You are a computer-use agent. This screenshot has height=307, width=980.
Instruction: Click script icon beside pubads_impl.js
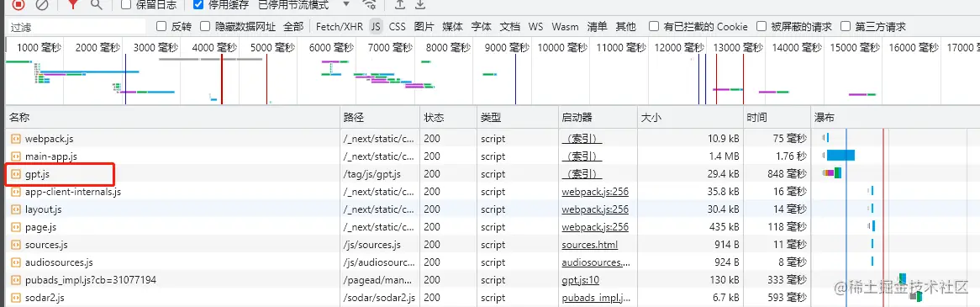click(x=16, y=280)
